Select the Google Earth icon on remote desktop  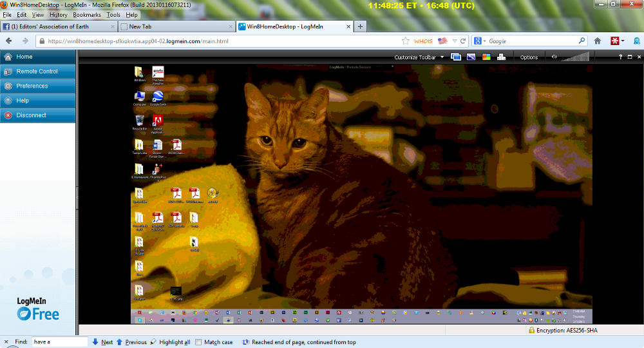click(x=158, y=98)
